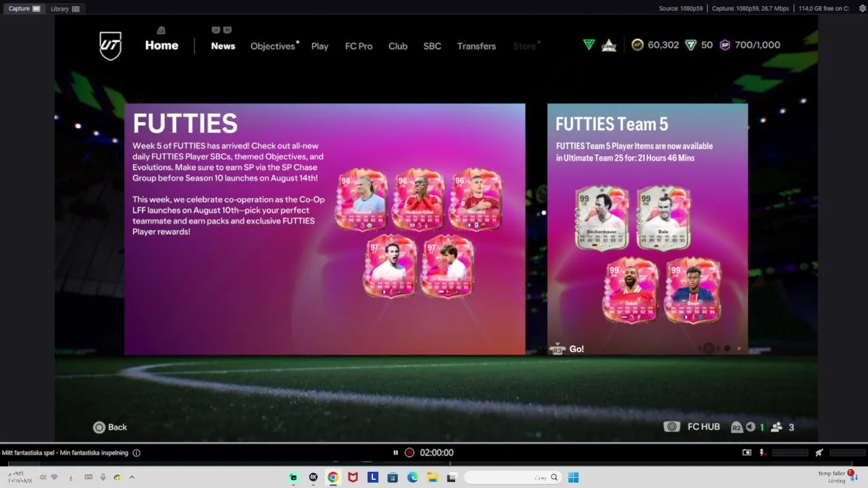Select the SBC tab
The image size is (868, 488).
432,46
